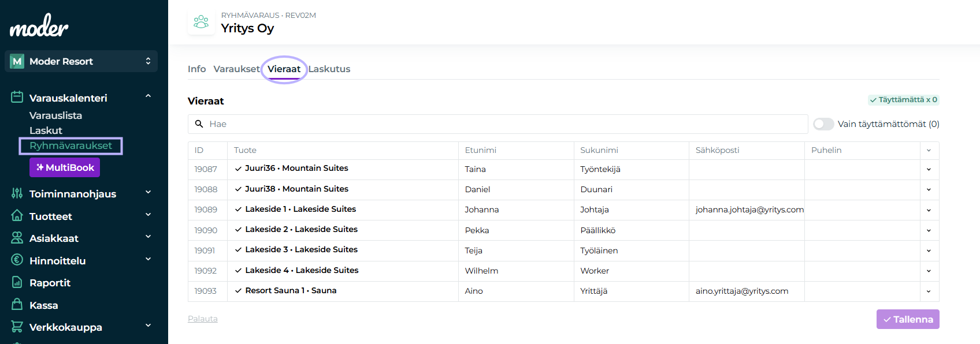Click the Raportit document icon
The height and width of the screenshot is (344, 980).
tap(17, 282)
